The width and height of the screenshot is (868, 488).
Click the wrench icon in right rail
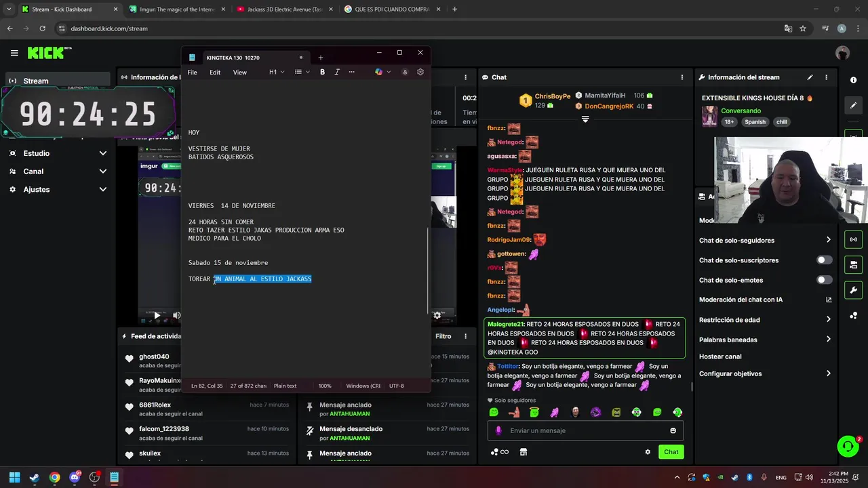[853, 290]
